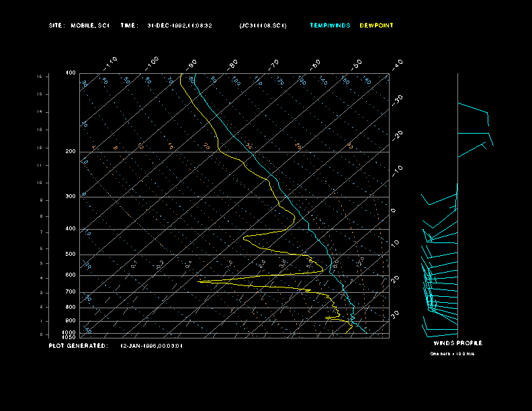
Task: Click right-edge isotherm label "20"
Action: (396, 279)
